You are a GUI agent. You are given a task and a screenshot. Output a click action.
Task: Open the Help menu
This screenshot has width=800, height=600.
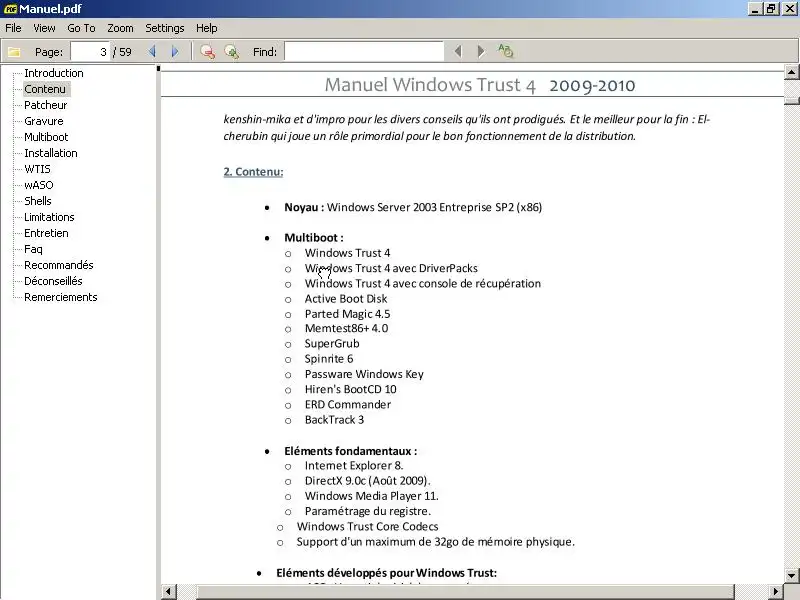[x=207, y=28]
